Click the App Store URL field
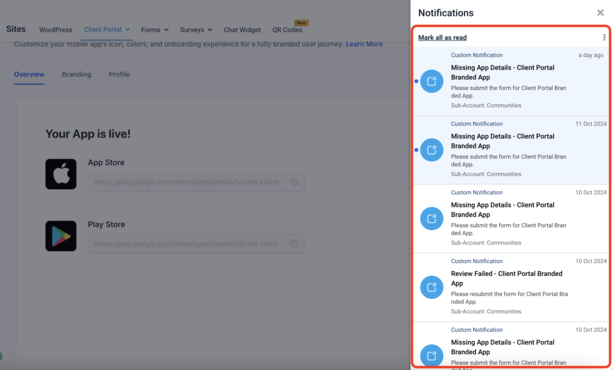The width and height of the screenshot is (613, 370). [x=196, y=182]
